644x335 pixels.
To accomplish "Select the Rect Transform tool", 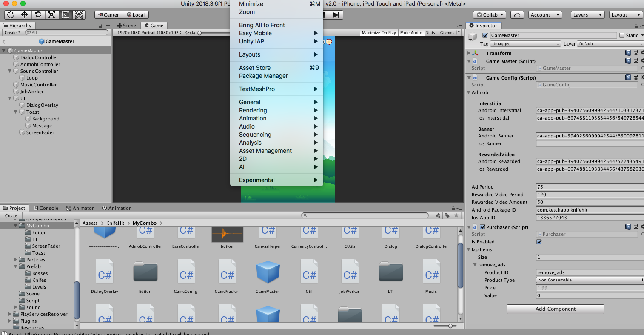I will click(65, 14).
